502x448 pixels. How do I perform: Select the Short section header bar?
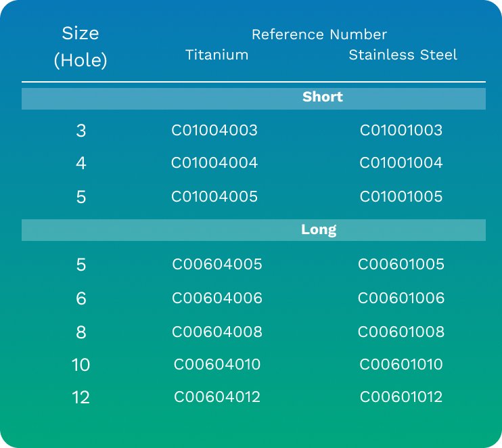[254, 99]
